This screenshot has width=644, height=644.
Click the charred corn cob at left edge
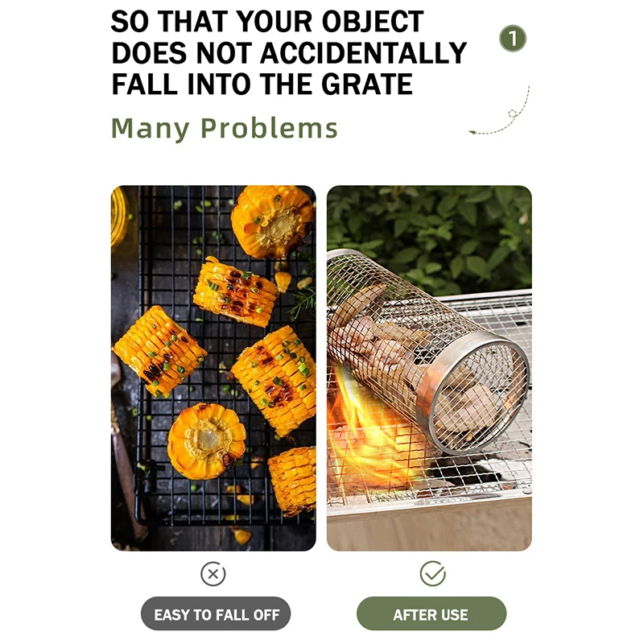coord(159,351)
